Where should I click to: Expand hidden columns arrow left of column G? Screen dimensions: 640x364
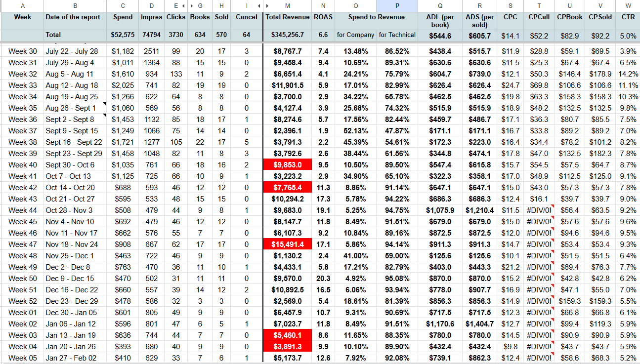191,6
